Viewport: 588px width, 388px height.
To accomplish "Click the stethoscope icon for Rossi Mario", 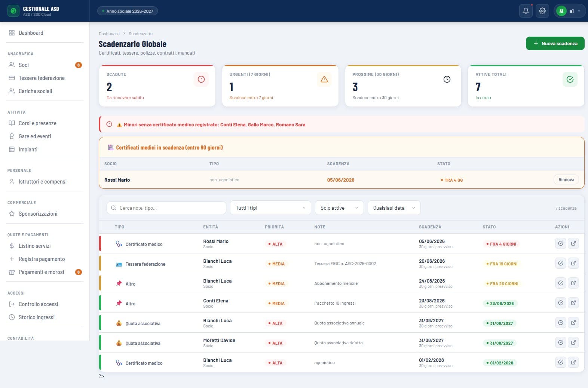I will coord(119,244).
